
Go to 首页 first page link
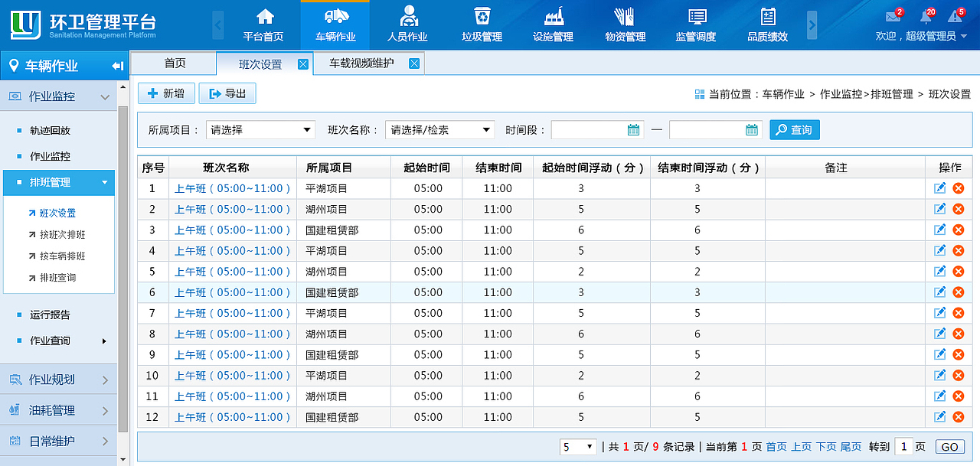[x=776, y=447]
